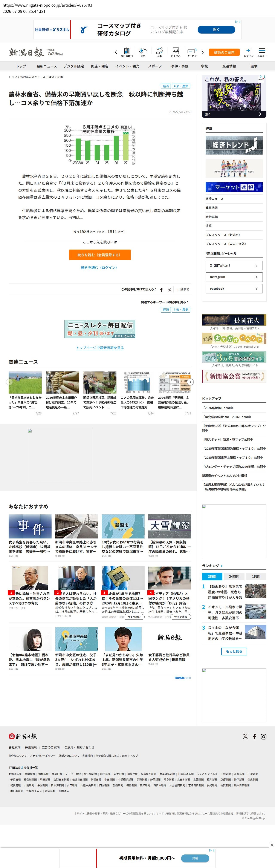
Task: Show next related news carousel arrow
Action: [x=191, y=382]
